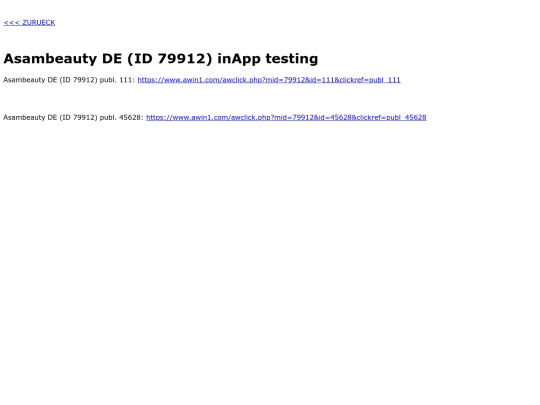Viewport: 540px width, 405px height.
Task: Click the 'publ. 111:' label text
Action: coord(117,80)
